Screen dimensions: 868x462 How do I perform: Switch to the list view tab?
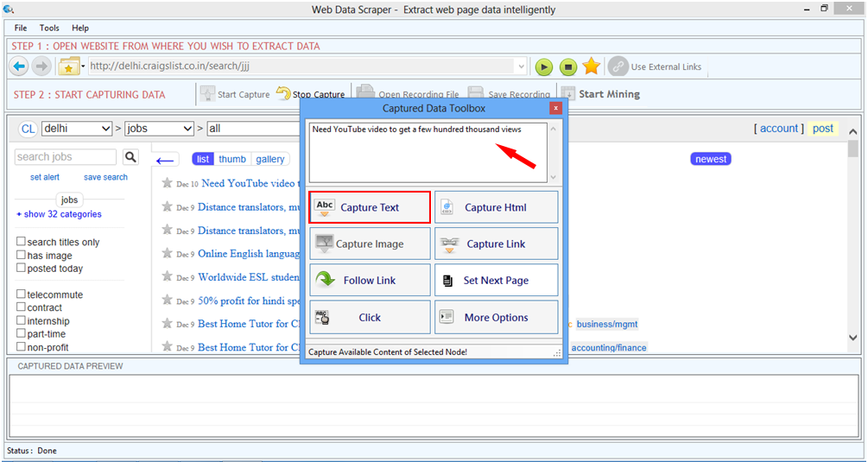pos(203,160)
